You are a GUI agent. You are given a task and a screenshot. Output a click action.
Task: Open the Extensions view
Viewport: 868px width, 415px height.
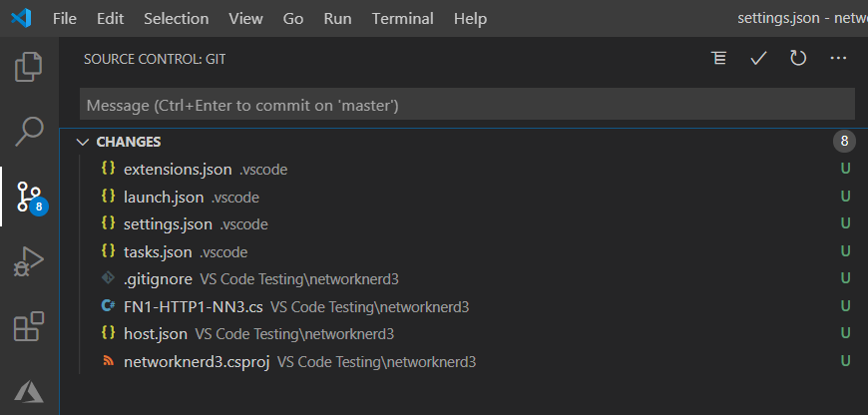(x=28, y=326)
